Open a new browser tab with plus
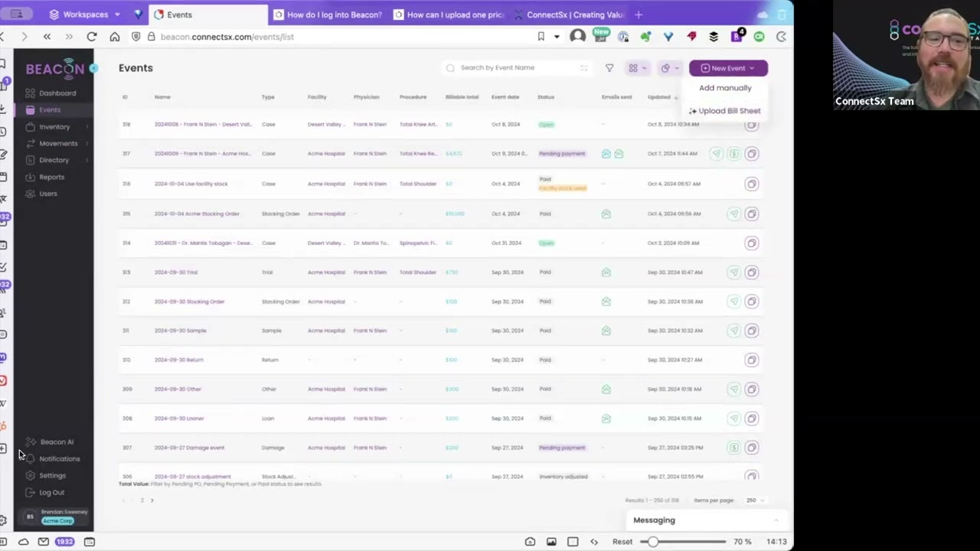The width and height of the screenshot is (980, 551). (639, 15)
